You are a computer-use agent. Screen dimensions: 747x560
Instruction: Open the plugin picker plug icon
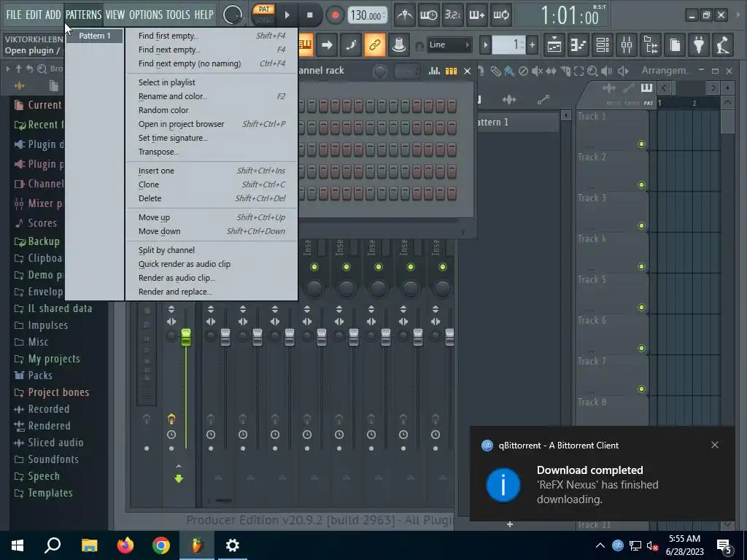tap(699, 45)
